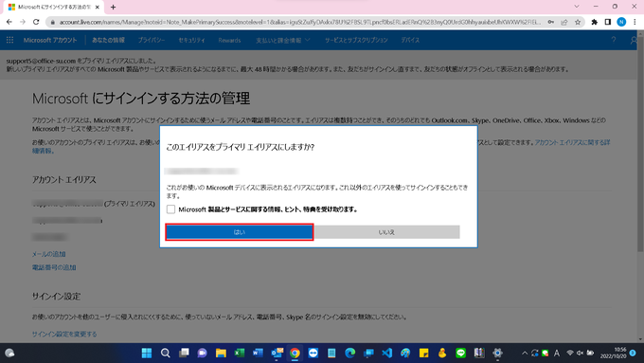Image resolution: width=644 pixels, height=363 pixels.
Task: Close the Microsoft sign-in management tab
Action: (x=98, y=7)
